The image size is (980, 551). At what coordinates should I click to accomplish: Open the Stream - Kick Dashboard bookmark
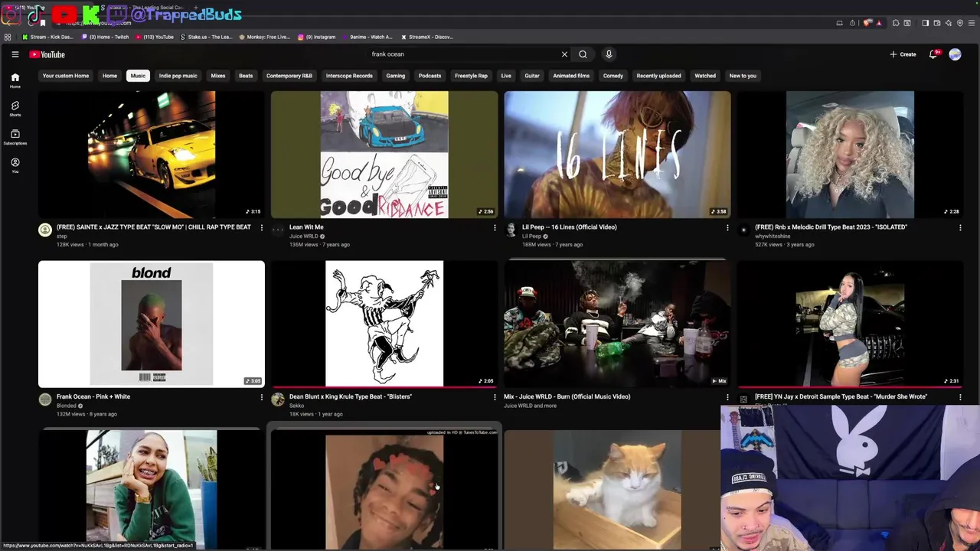[49, 37]
